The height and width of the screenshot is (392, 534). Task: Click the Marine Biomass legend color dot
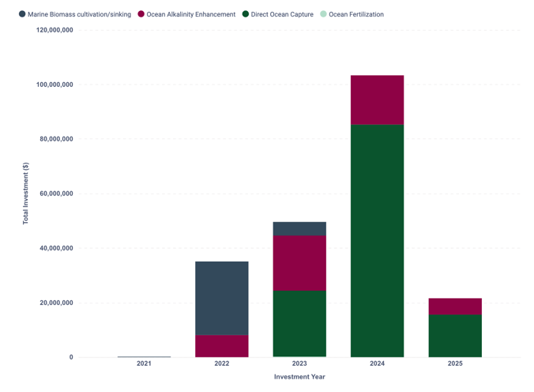tap(22, 14)
